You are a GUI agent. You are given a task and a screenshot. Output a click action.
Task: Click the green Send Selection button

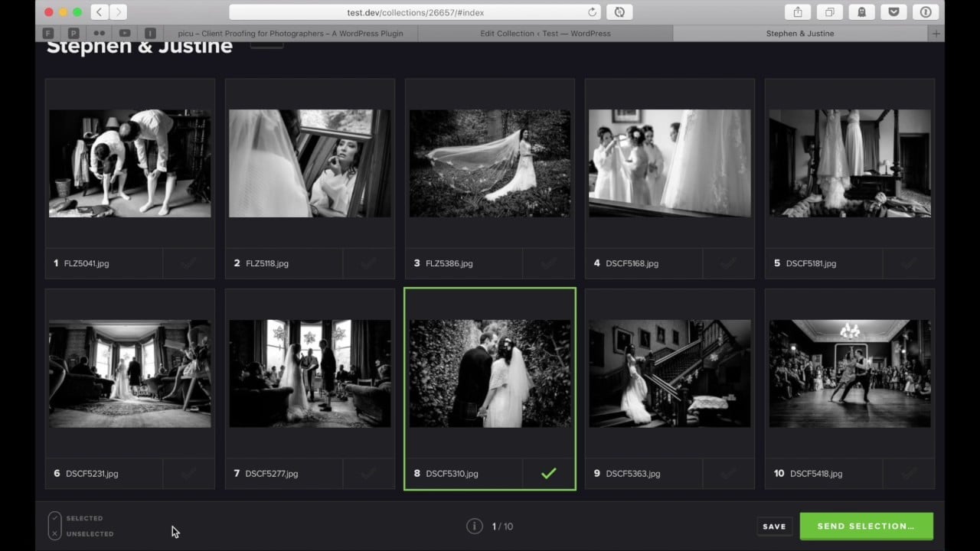click(866, 527)
